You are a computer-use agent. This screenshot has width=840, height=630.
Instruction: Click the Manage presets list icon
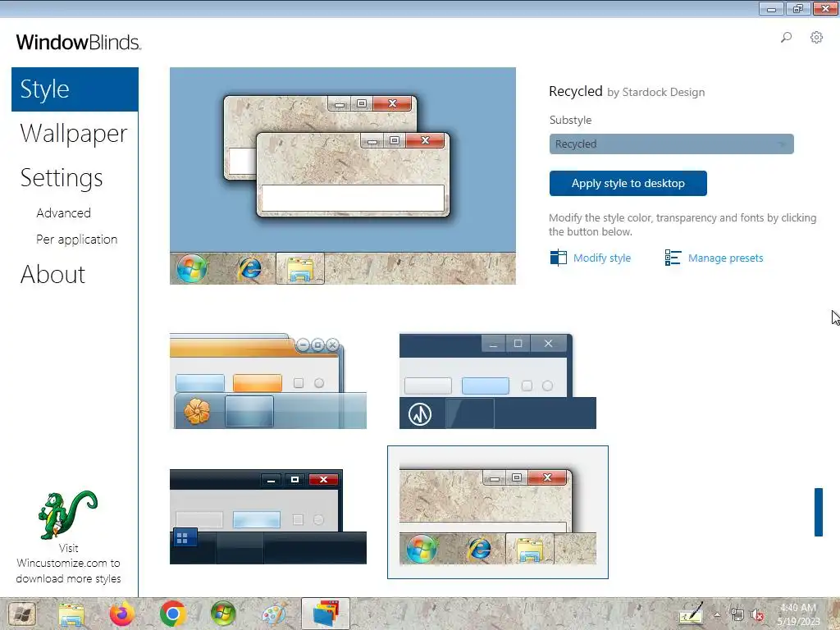(x=673, y=258)
